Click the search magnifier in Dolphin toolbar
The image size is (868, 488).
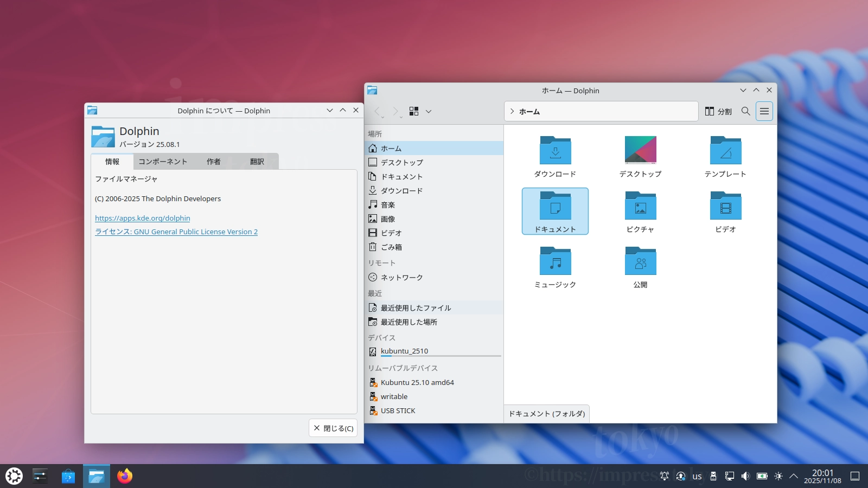(x=746, y=111)
